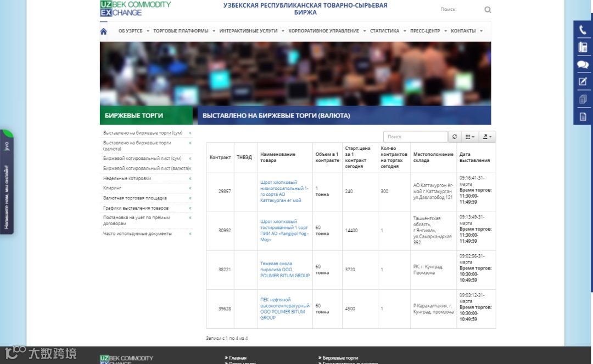Click footer Биржевые торги link
The image size is (593, 364).
[340, 357]
